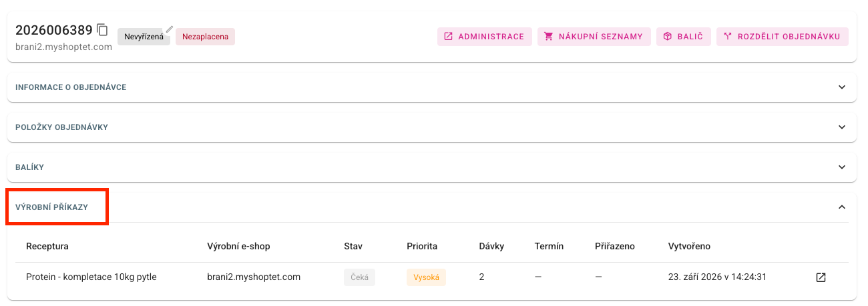
Task: Click brani2.myshoptet.com in the table row
Action: click(254, 277)
